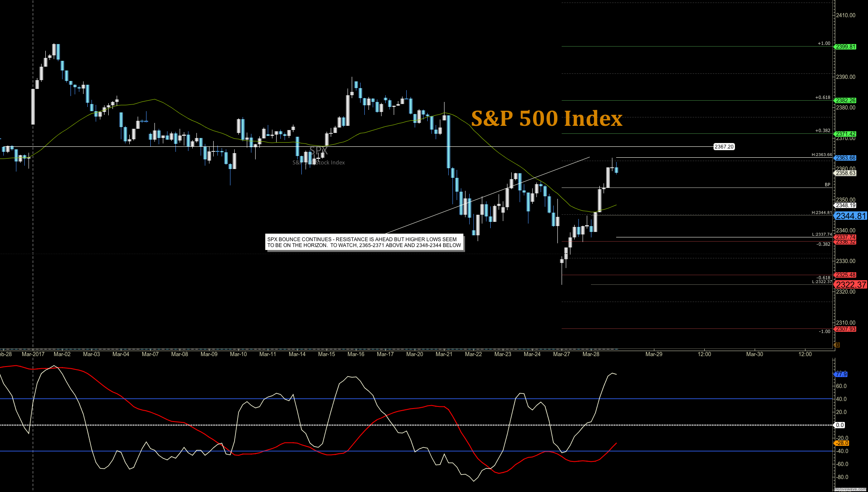Click the 2330.00 price axis label

click(x=846, y=261)
